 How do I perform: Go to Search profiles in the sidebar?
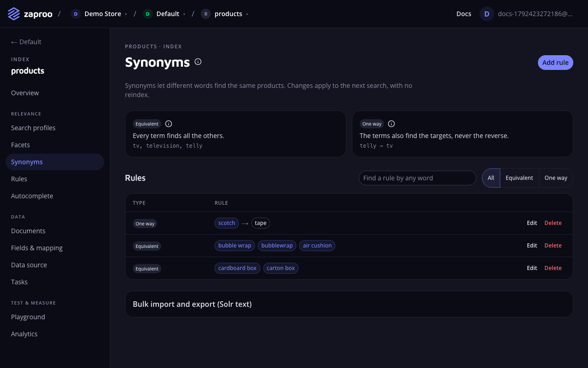[x=55, y=128]
